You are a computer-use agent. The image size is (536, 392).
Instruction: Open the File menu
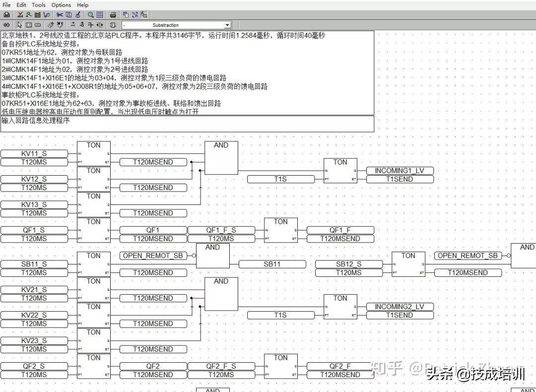tap(5, 4)
